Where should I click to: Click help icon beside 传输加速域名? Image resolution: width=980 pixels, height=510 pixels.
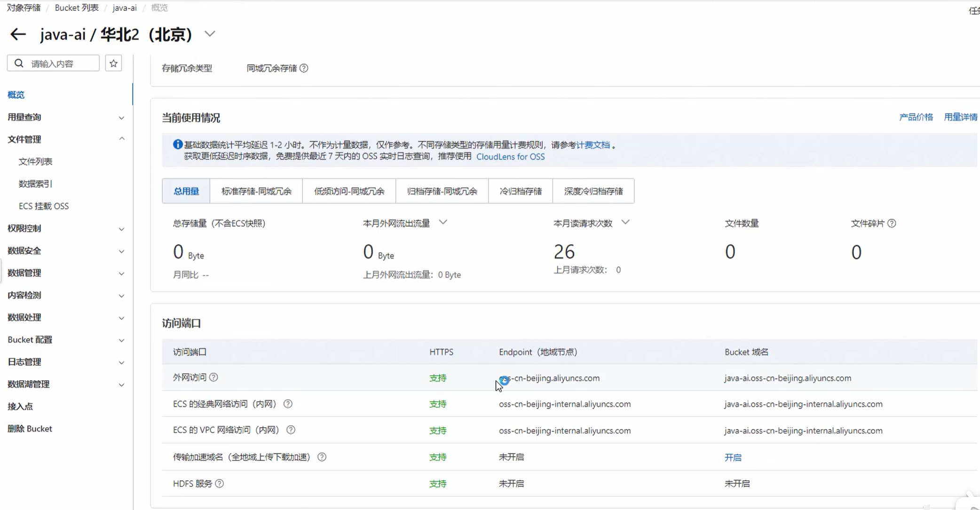tap(322, 457)
